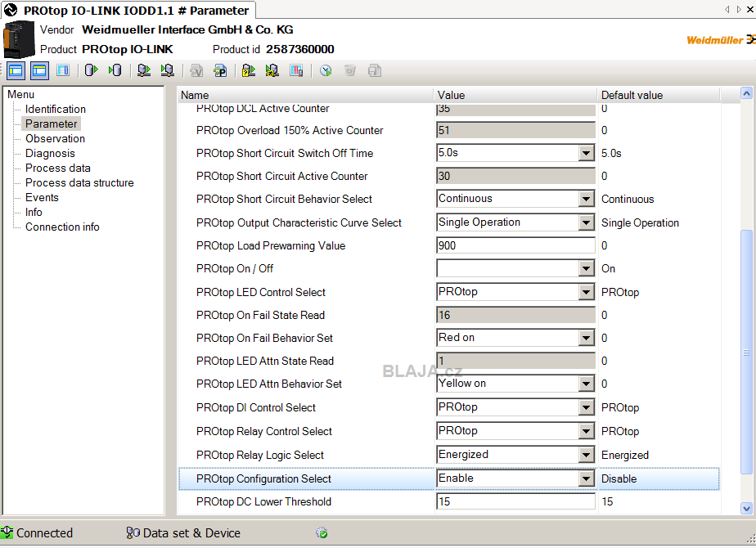Image resolution: width=756 pixels, height=548 pixels.
Task: Click the greyed-out V refresh icon
Action: [196, 71]
